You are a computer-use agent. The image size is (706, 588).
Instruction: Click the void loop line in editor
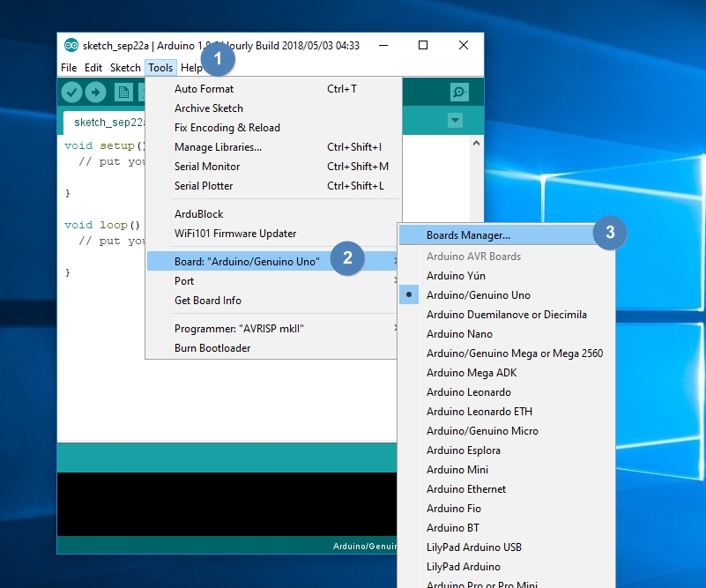pyautogui.click(x=102, y=225)
